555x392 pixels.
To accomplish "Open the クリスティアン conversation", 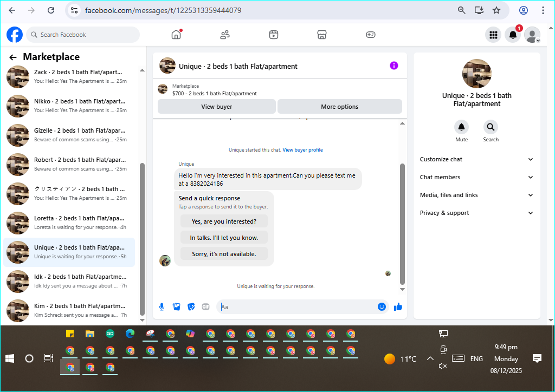I will (x=69, y=194).
